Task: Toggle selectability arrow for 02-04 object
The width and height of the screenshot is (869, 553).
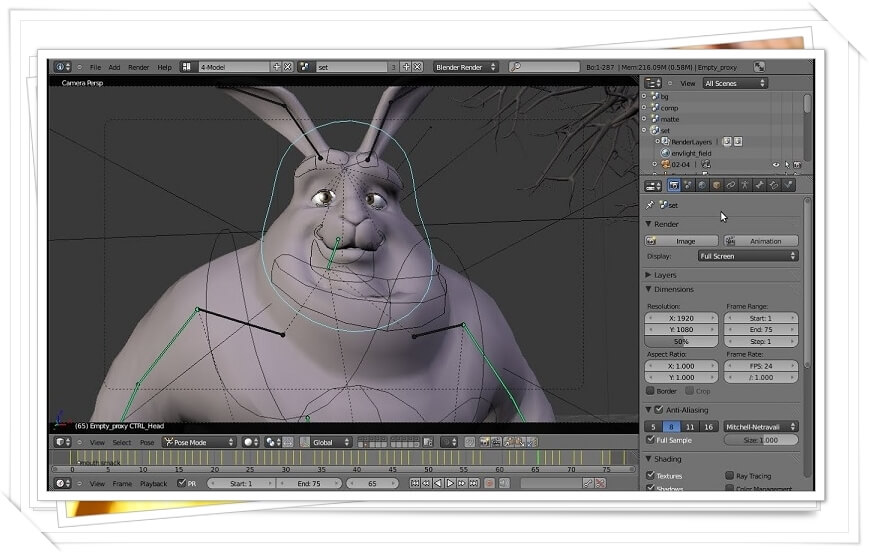Action: pyautogui.click(x=786, y=165)
